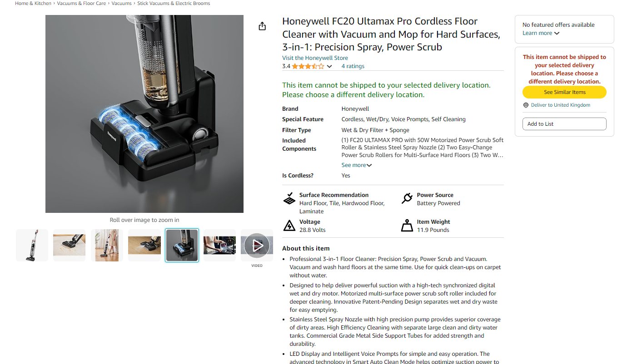
Task: Click the Item Weight icon
Action: click(x=407, y=226)
